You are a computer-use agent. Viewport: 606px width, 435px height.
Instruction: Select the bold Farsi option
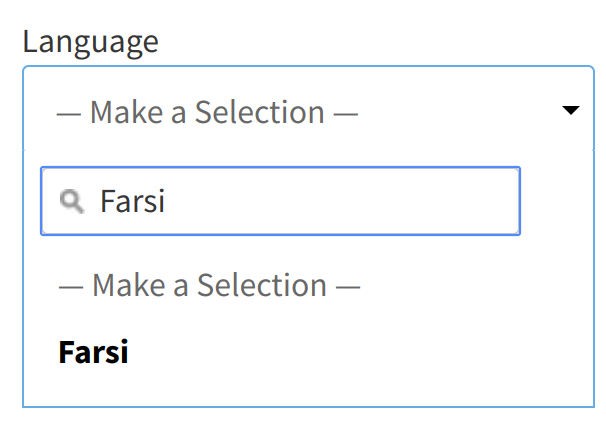pyautogui.click(x=94, y=352)
